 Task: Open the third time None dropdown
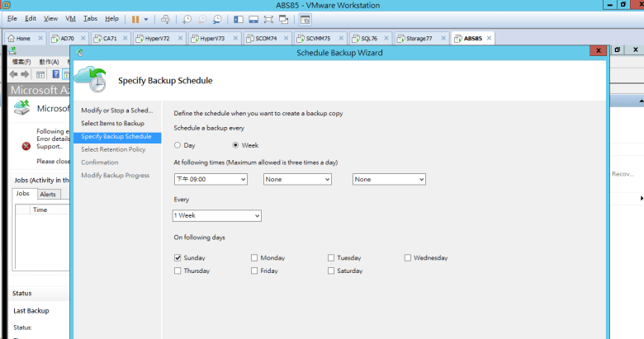tap(389, 179)
